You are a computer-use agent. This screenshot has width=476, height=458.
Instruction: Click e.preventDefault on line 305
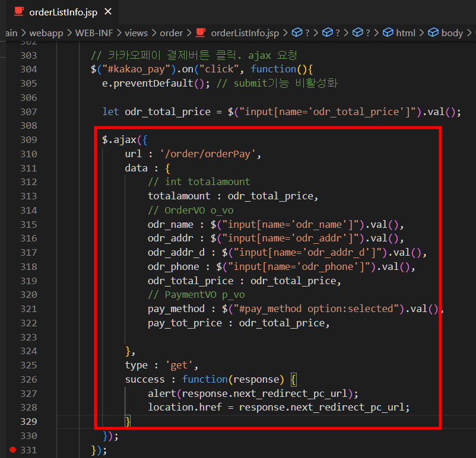(148, 83)
